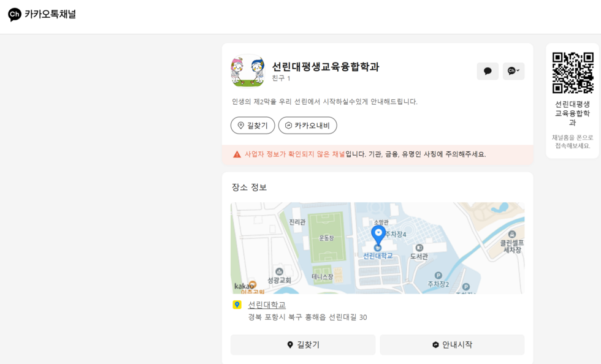Click the red 사업자 정보가 확인되지 않은 채널 text
Image resolution: width=601 pixels, height=364 pixels.
pos(295,154)
